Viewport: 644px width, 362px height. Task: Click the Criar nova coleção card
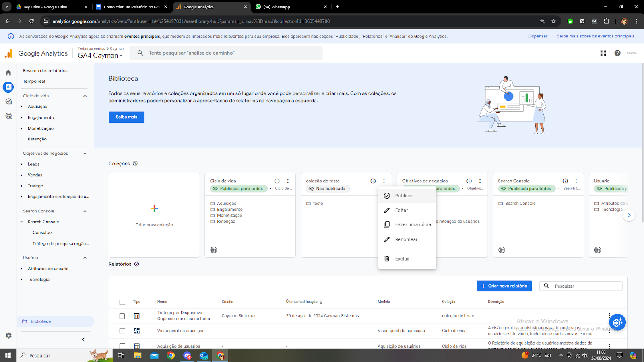pos(154,215)
